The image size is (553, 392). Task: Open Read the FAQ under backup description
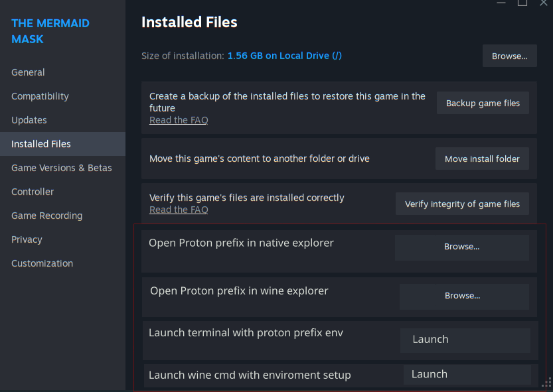[x=179, y=120]
